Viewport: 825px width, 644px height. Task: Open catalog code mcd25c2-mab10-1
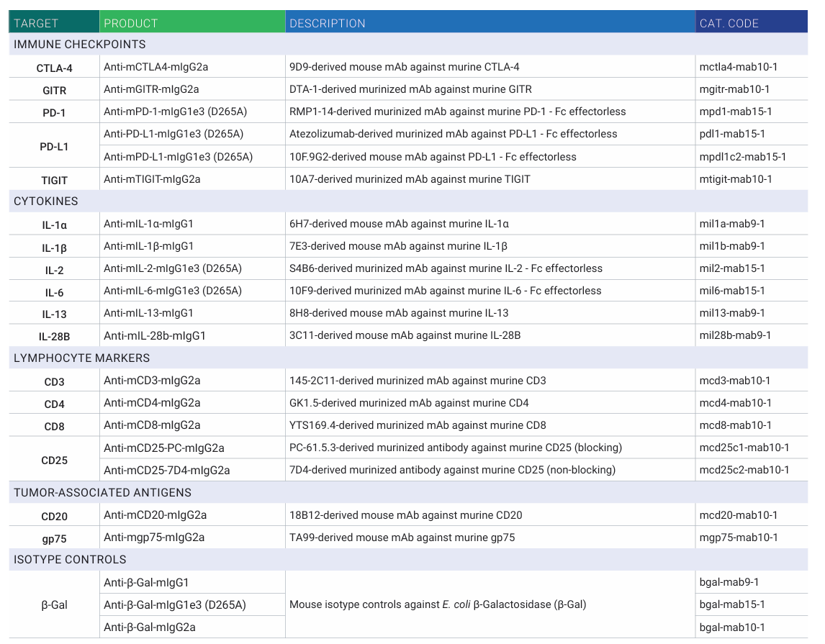click(x=744, y=470)
